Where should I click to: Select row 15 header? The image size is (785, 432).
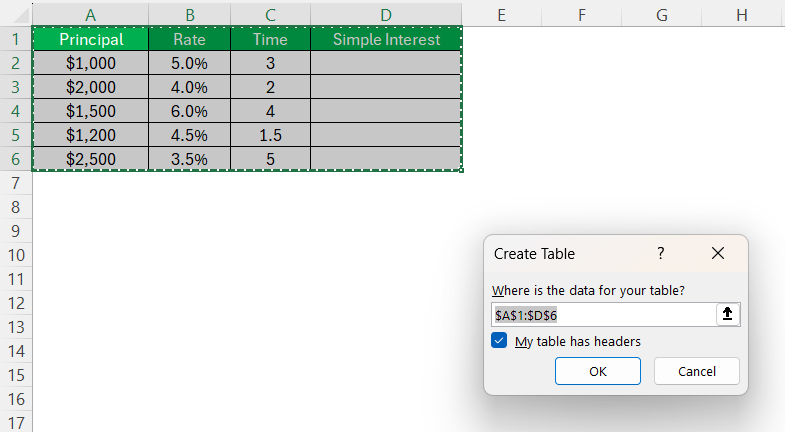16,375
